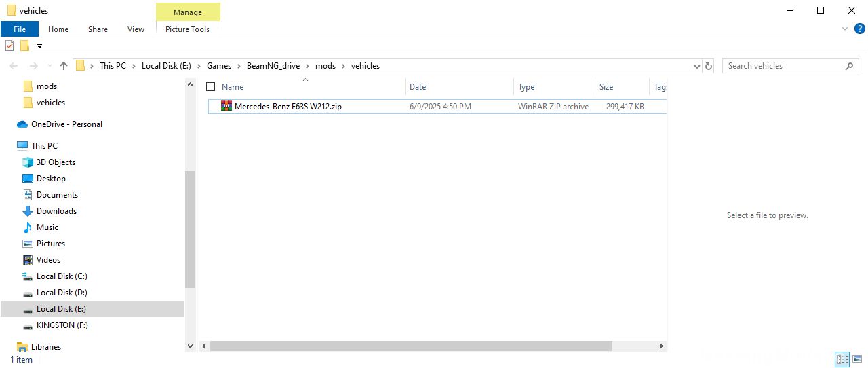Toggle the select all items checkbox
The image size is (868, 368).
tap(210, 87)
